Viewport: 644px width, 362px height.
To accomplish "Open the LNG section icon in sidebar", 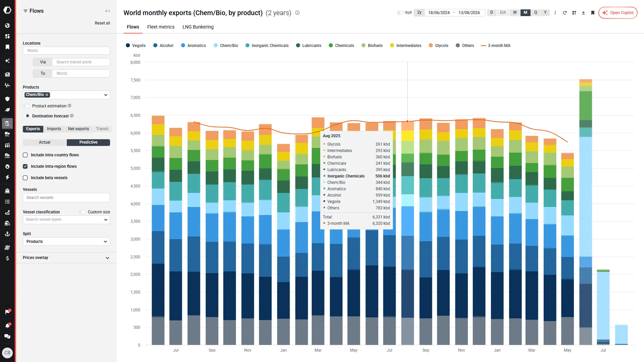I will 7,156.
